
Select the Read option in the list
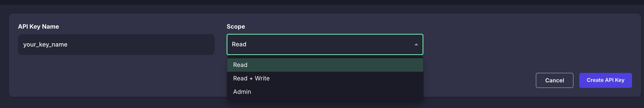(x=325, y=65)
